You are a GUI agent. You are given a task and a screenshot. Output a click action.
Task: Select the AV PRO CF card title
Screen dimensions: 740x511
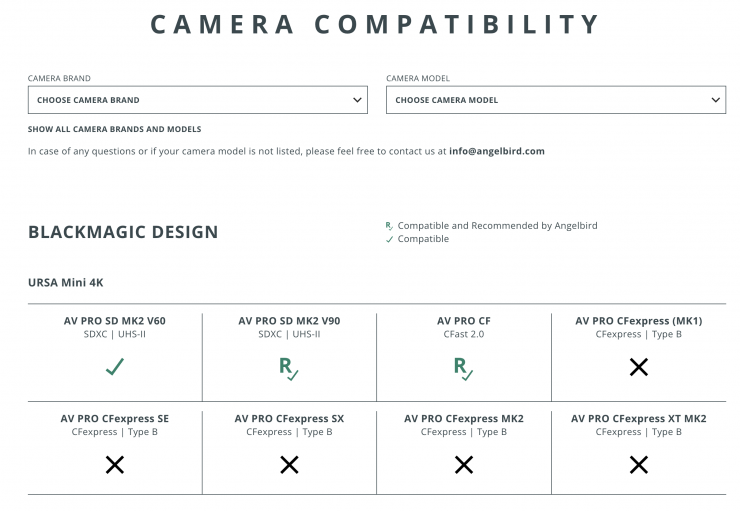click(464, 321)
